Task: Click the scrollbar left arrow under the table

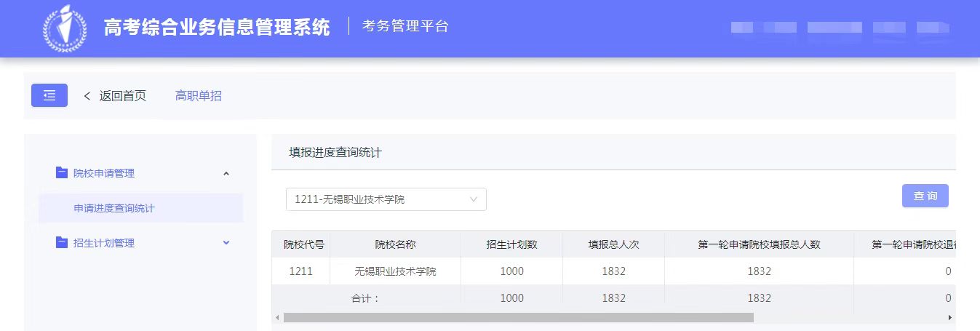Action: click(276, 318)
